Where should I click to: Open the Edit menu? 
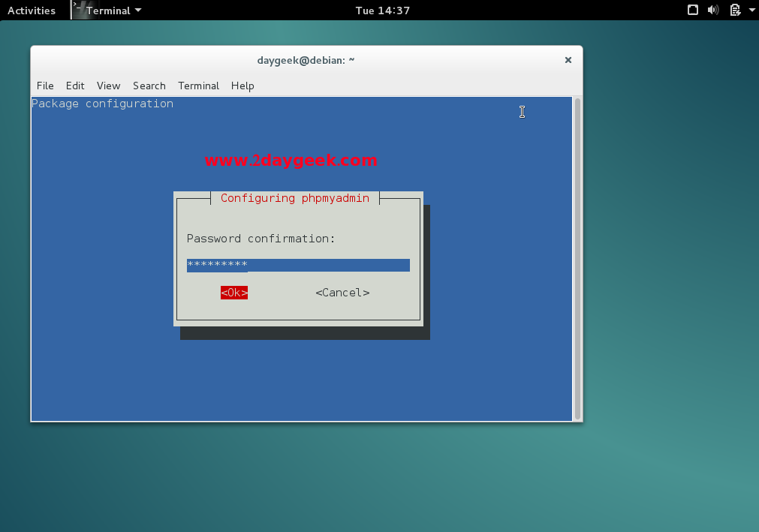[75, 86]
